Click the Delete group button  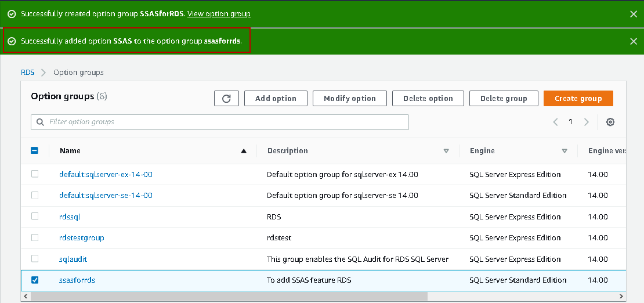[x=504, y=99]
